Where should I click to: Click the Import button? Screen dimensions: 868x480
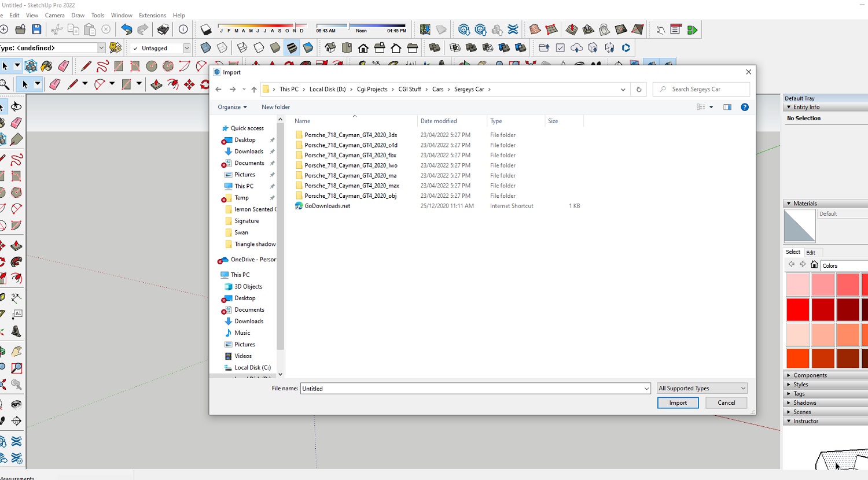pyautogui.click(x=678, y=403)
